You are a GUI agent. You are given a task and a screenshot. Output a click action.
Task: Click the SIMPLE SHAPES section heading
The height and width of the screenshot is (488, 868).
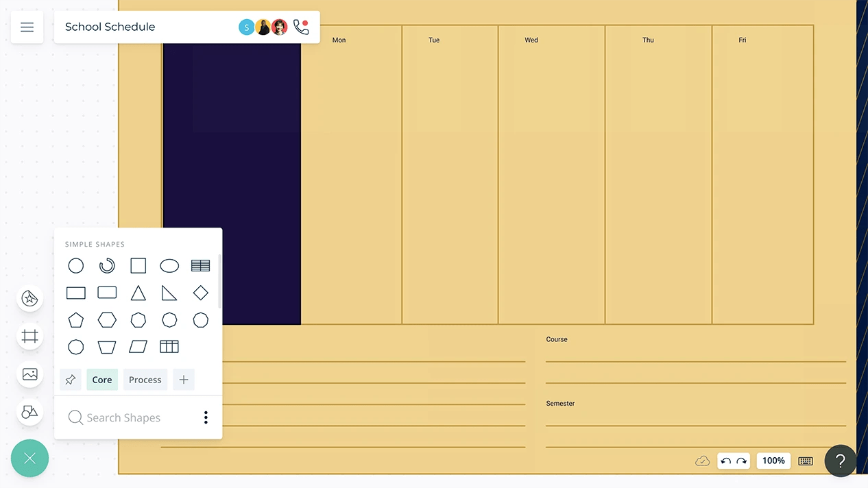pyautogui.click(x=95, y=244)
